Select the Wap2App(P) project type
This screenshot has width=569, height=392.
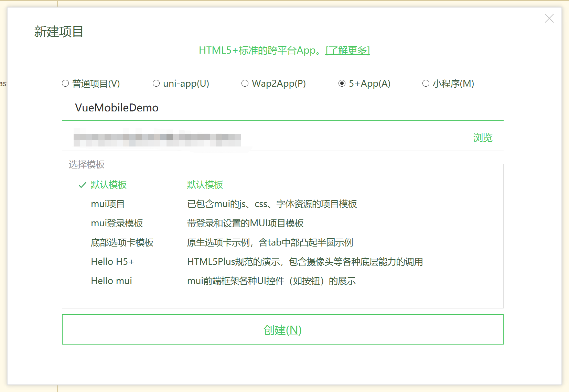pos(245,83)
